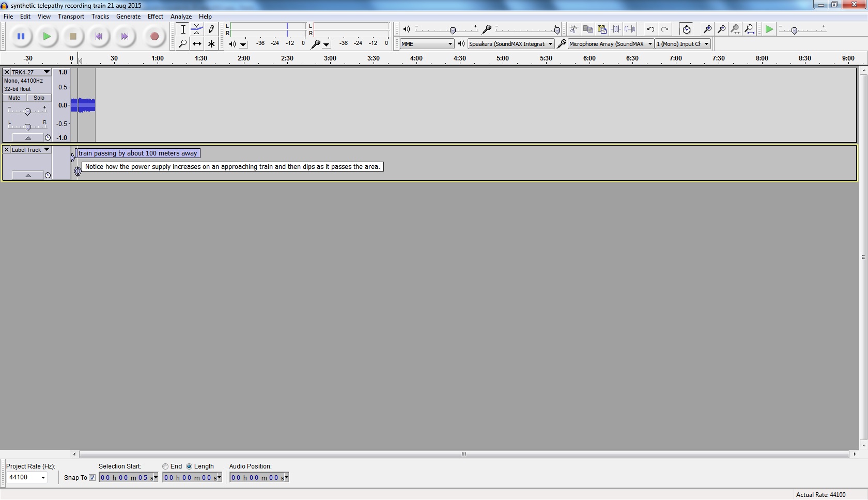Select the Draw pencil tool
The image size is (868, 500).
point(211,29)
